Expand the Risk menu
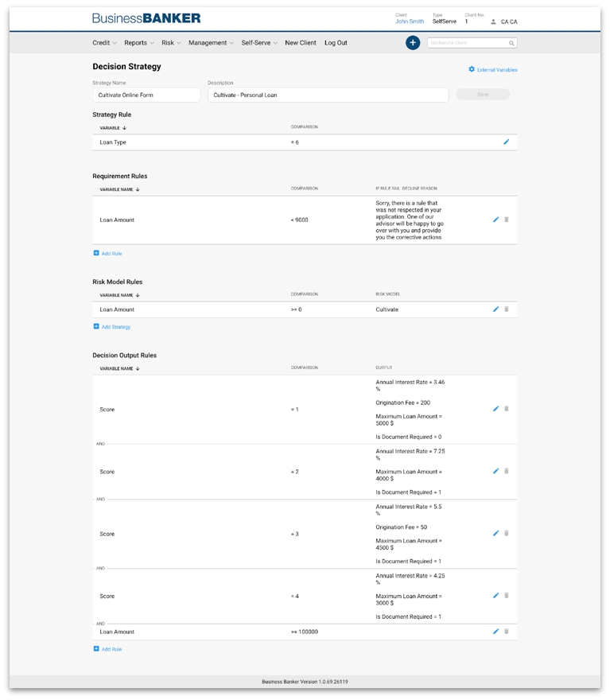The width and height of the screenshot is (610, 700). click(x=171, y=43)
